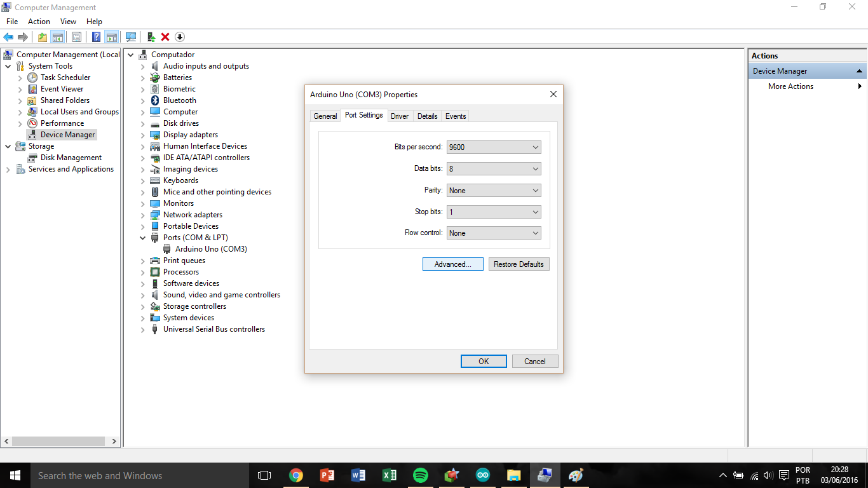Image resolution: width=868 pixels, height=488 pixels.
Task: Click Cancel in the properties dialog
Action: point(535,362)
